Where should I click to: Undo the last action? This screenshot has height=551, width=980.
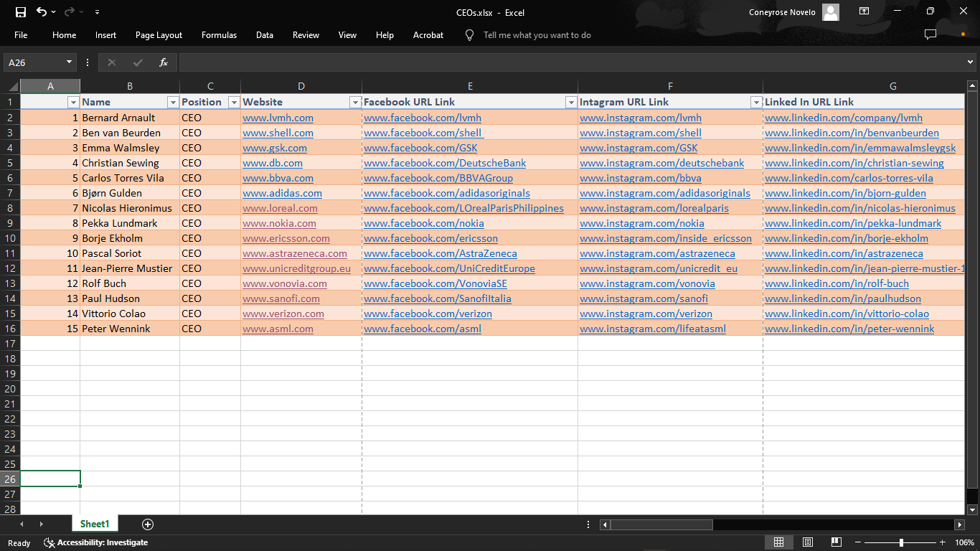(42, 11)
